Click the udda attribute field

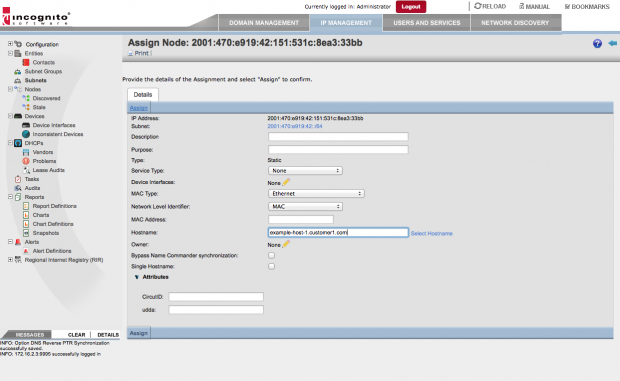point(216,310)
